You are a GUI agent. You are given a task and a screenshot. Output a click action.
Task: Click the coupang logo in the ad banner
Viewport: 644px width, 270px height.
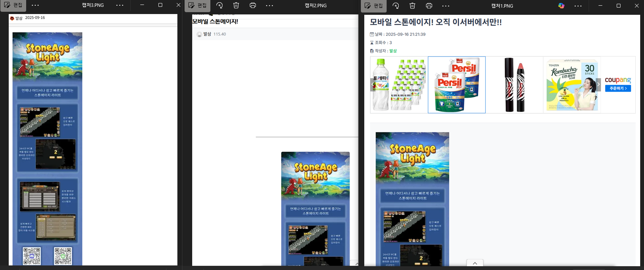[618, 80]
